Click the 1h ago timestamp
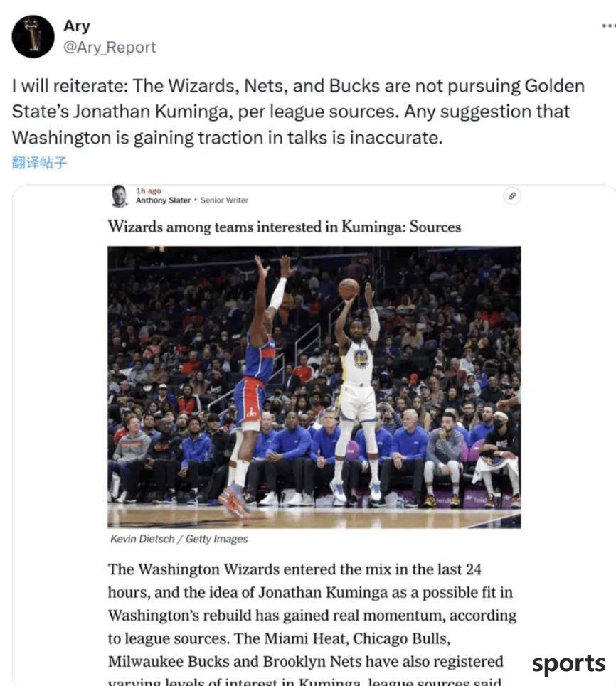The width and height of the screenshot is (616, 686). (x=149, y=191)
